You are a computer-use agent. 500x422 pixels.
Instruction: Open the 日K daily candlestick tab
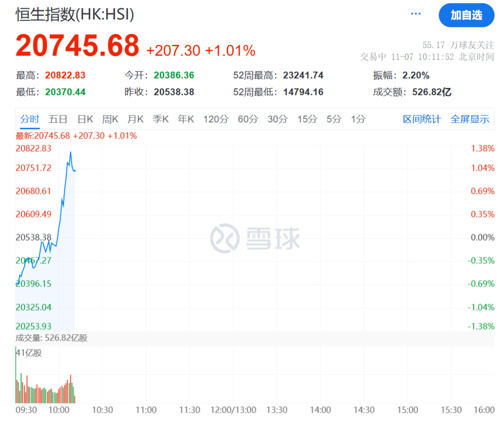[x=85, y=119]
